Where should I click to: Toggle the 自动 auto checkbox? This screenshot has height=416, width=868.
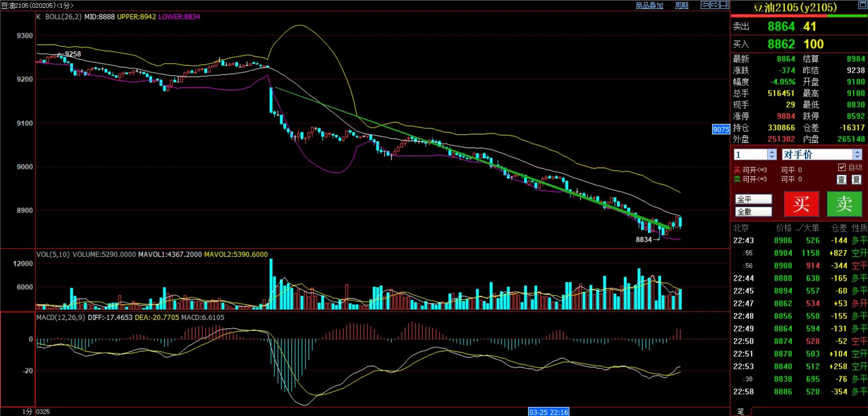pyautogui.click(x=842, y=167)
